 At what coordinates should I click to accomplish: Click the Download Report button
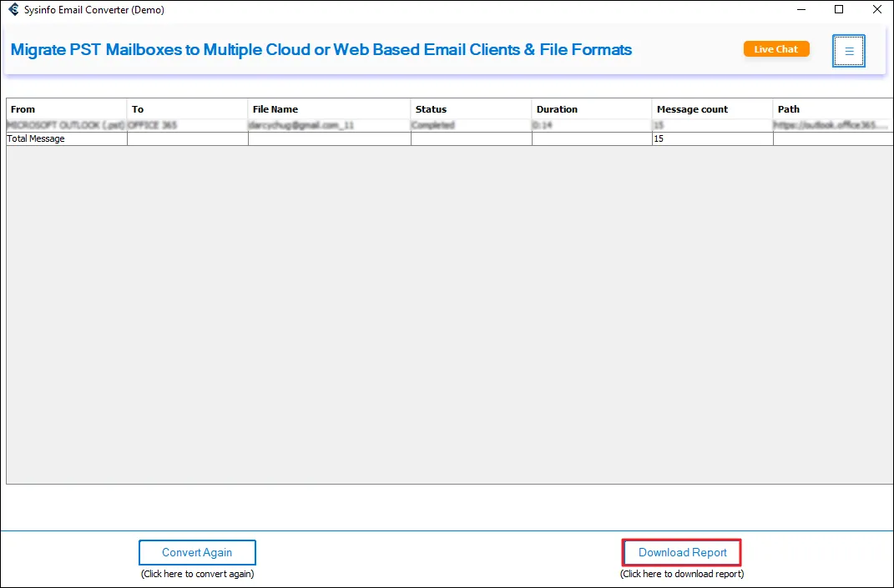tap(681, 552)
